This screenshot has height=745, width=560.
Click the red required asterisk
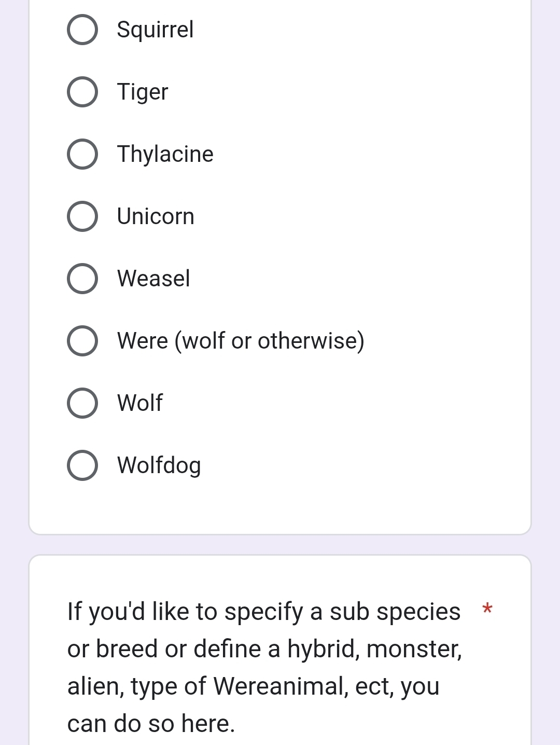(487, 609)
